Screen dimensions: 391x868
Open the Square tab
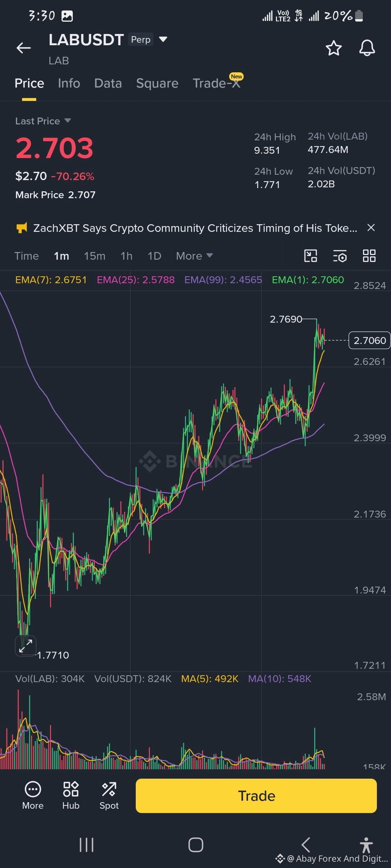157,84
